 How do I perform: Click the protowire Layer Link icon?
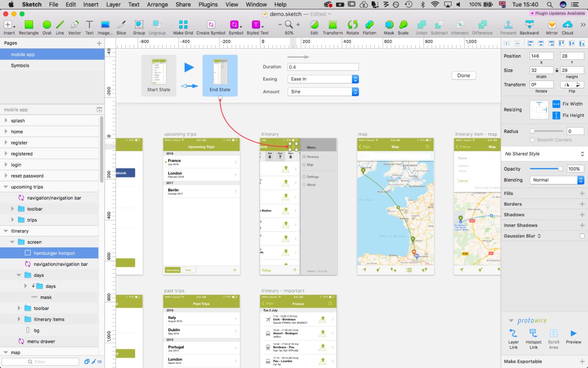click(514, 333)
